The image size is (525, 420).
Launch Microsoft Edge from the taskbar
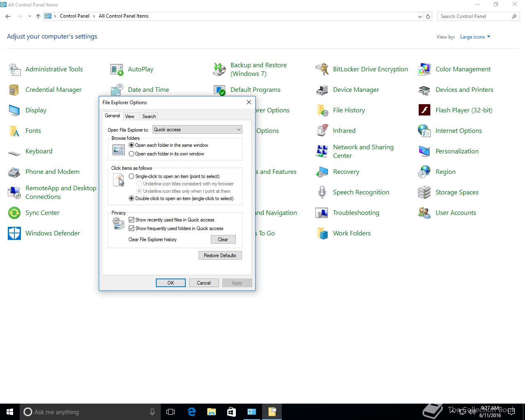click(192, 412)
